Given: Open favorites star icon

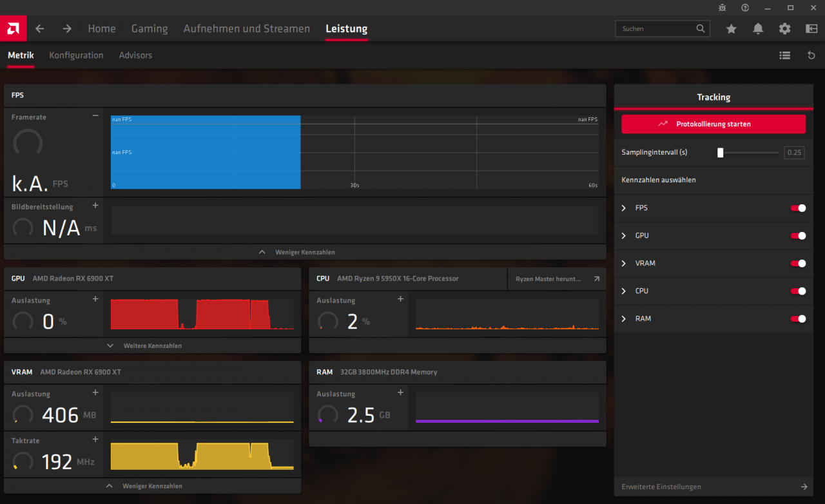Looking at the screenshot, I should [x=731, y=29].
